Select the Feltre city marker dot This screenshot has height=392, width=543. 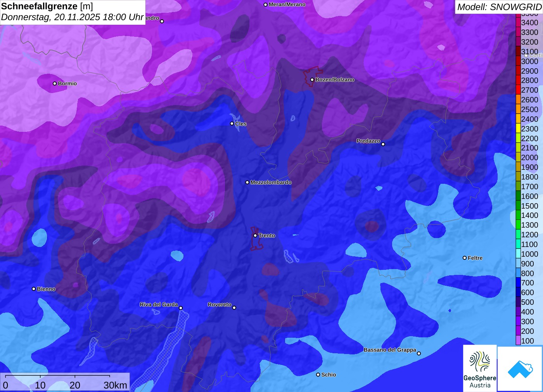[x=465, y=258]
